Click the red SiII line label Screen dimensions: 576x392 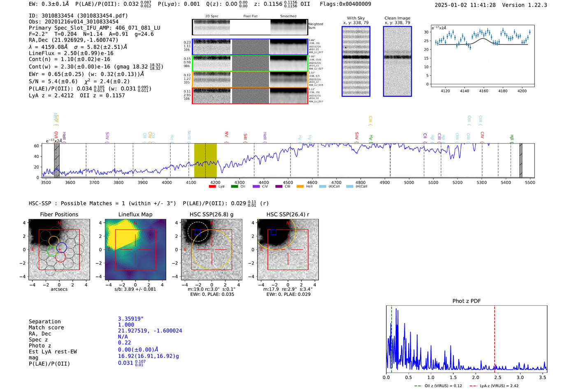tap(245, 137)
